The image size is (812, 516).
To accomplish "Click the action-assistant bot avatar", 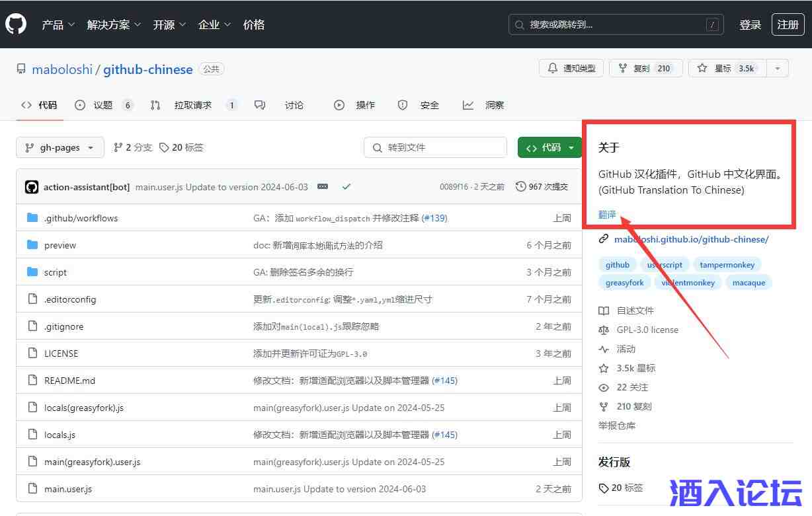I will click(32, 187).
